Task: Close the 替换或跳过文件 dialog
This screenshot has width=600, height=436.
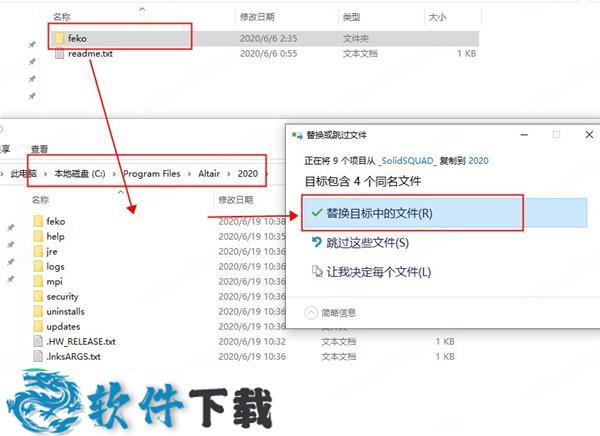Action: click(589, 135)
